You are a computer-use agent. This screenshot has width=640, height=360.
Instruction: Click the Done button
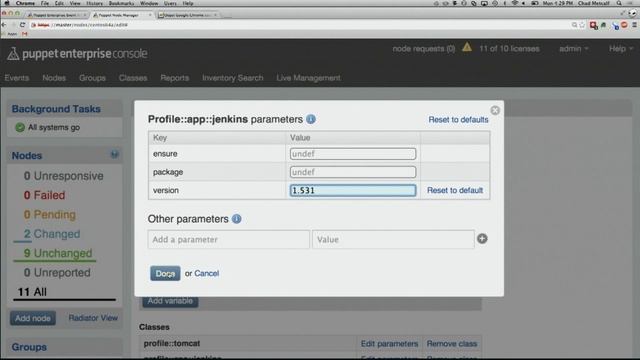tap(165, 273)
